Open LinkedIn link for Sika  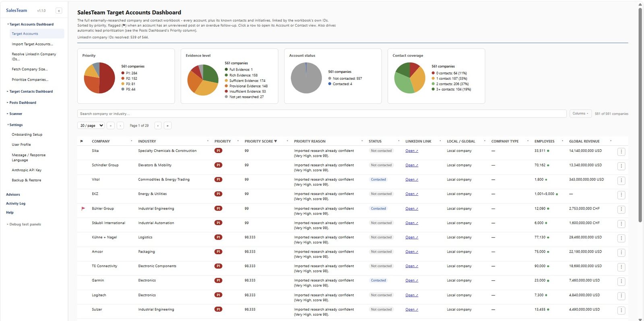(x=412, y=151)
